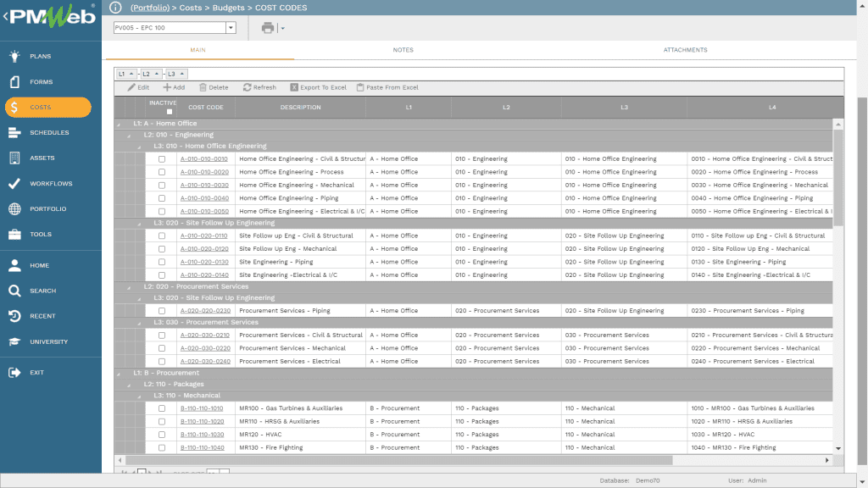Click the grid vertical scroll down arrow
Viewport: 868px width, 488px height.
click(x=838, y=449)
